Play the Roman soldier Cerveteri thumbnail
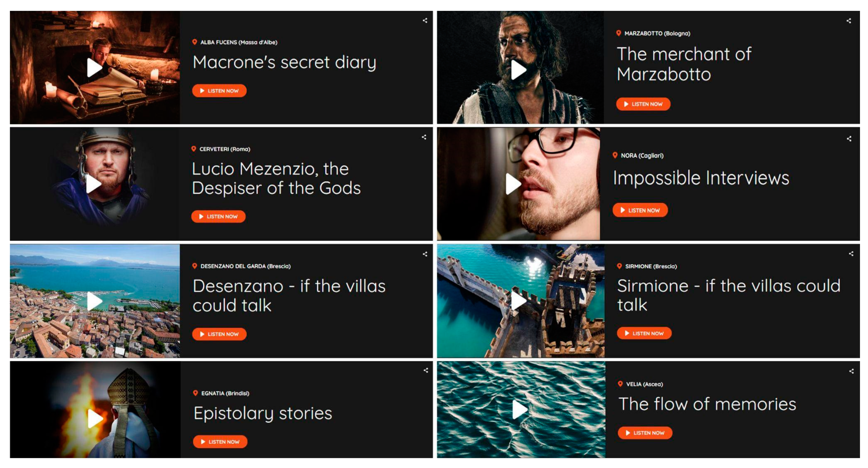The image size is (868, 468). (x=93, y=184)
